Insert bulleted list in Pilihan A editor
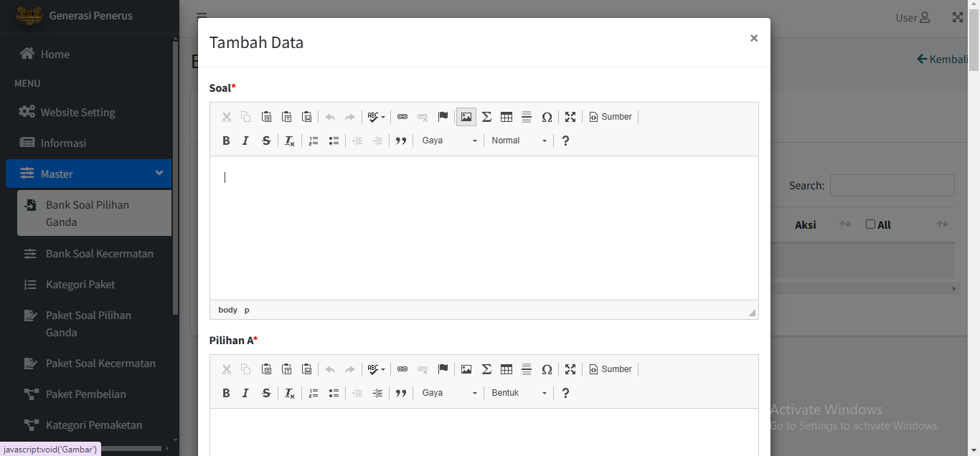 pos(334,393)
